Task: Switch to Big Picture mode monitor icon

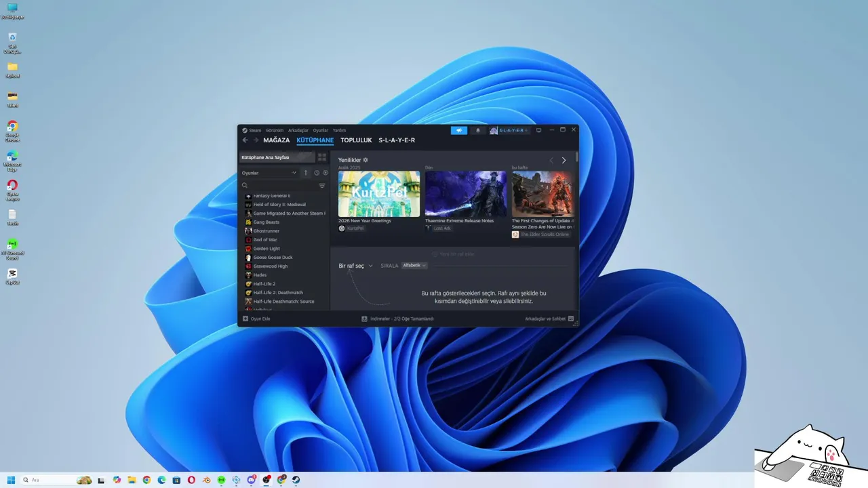Action: tap(539, 130)
